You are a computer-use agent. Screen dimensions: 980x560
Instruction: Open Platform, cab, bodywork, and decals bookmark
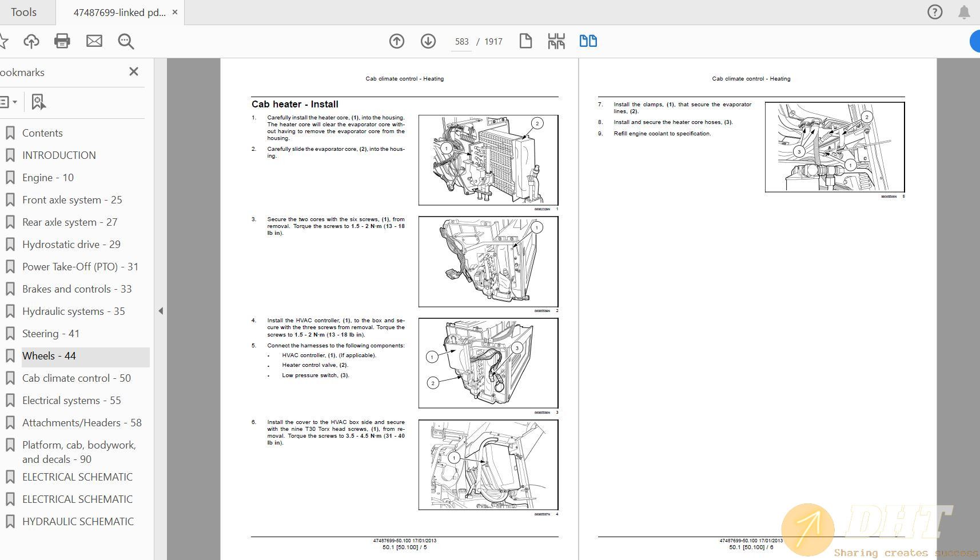tap(79, 452)
